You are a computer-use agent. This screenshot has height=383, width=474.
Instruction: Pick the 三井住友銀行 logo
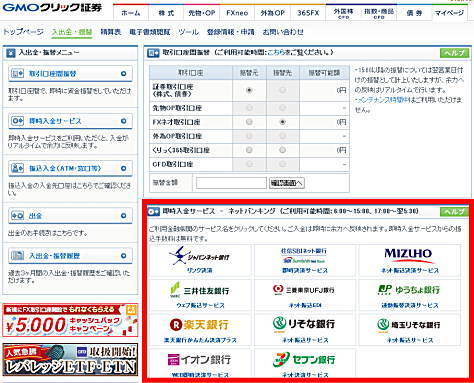[200, 290]
